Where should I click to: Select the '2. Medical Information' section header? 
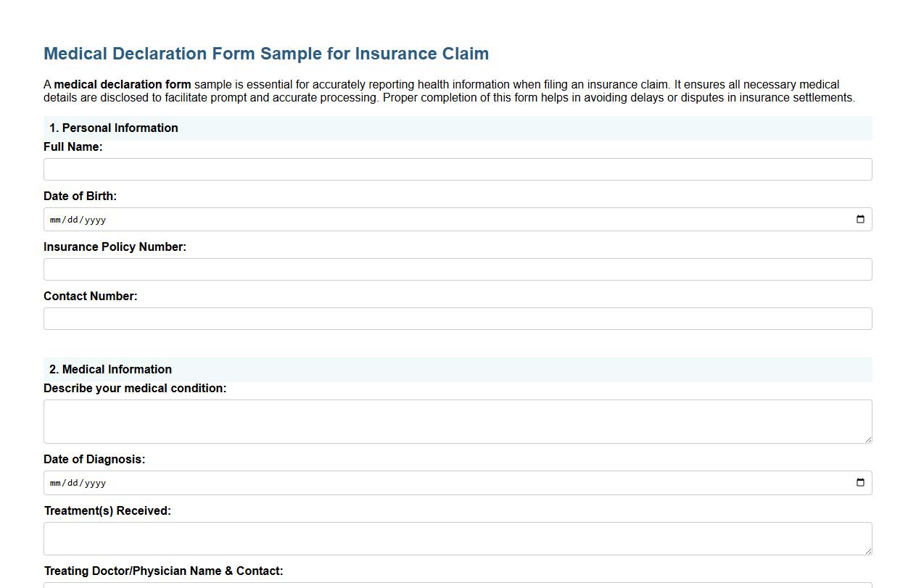(x=110, y=369)
